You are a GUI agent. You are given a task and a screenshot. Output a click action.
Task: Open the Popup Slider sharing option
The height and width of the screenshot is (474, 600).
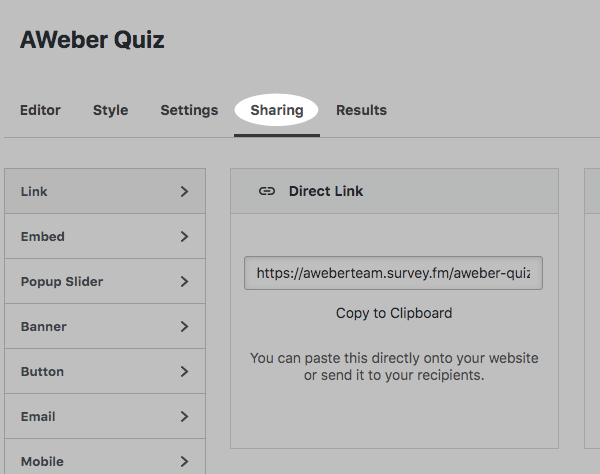(x=61, y=282)
